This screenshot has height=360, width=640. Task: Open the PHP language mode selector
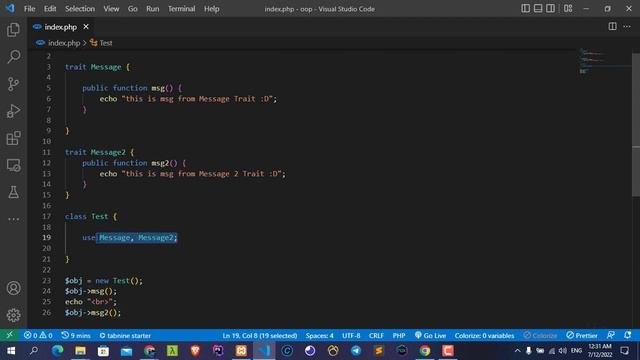point(399,336)
